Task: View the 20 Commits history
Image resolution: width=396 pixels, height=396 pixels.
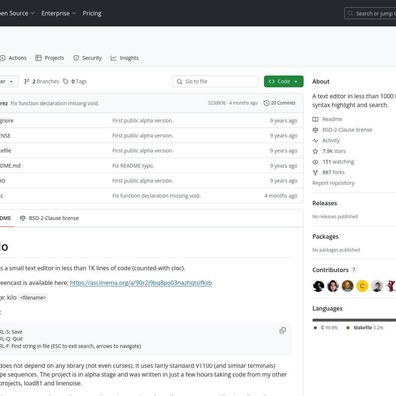Action: pyautogui.click(x=280, y=103)
